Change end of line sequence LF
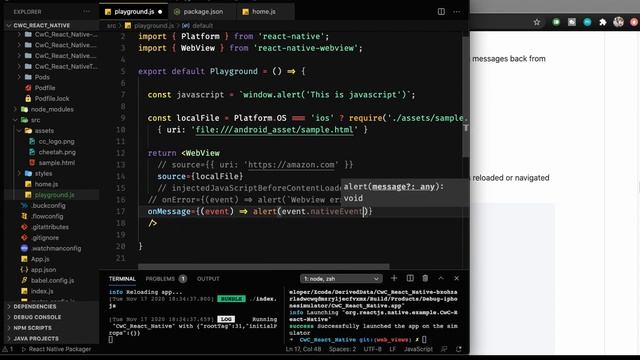Viewport: 640px width, 360px height. pos(392,349)
